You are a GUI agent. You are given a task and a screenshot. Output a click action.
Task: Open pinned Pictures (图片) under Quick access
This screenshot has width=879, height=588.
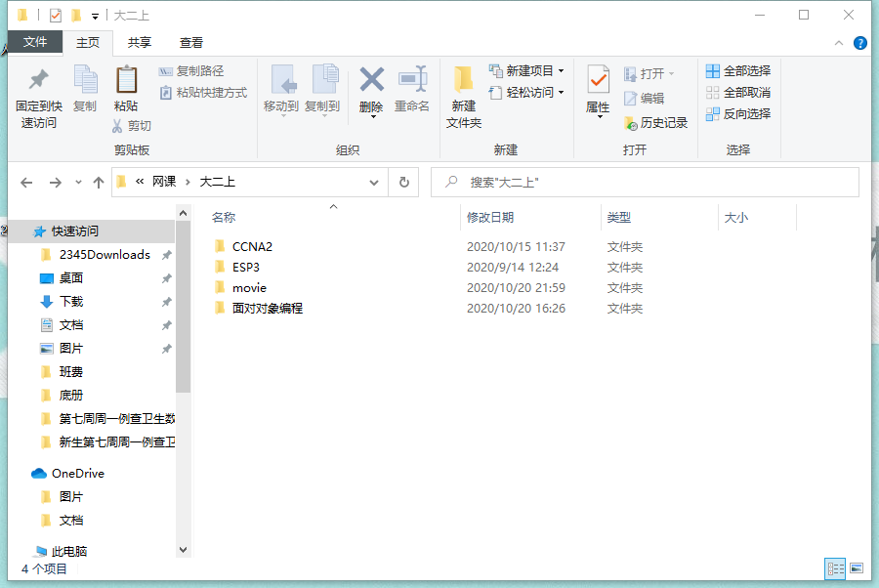click(x=71, y=349)
